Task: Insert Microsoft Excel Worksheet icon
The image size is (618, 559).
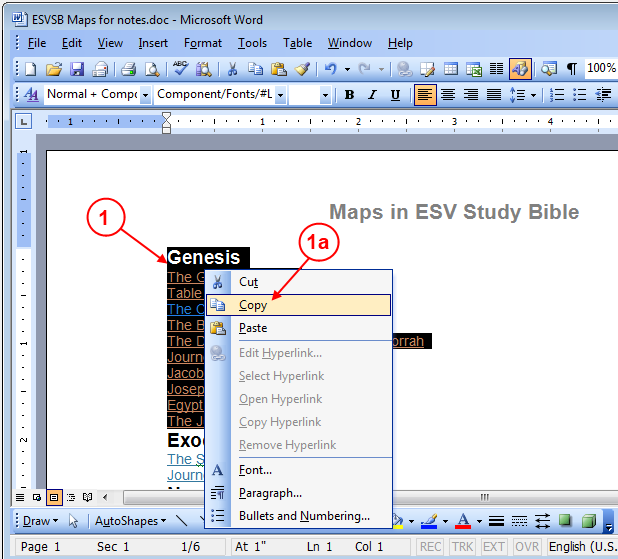Action: tap(474, 69)
